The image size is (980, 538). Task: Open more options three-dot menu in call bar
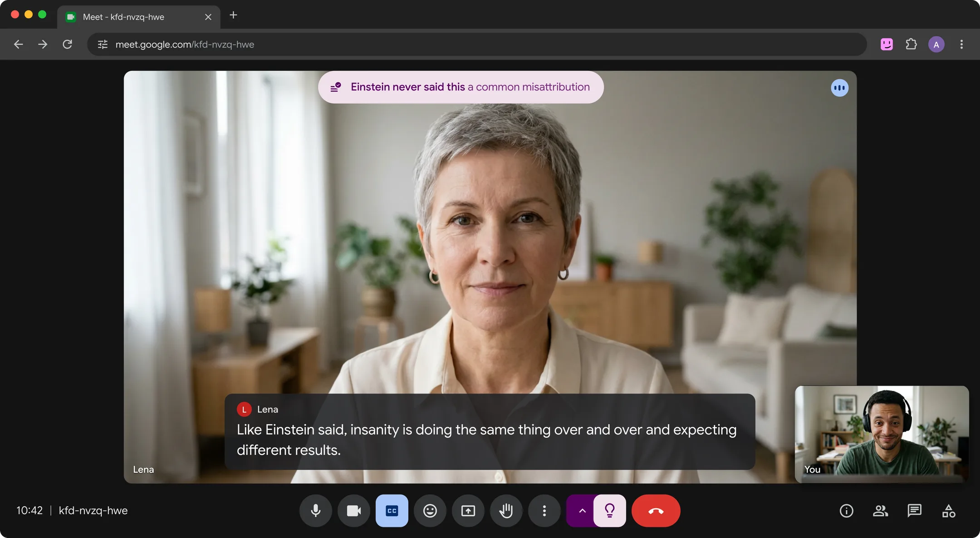point(544,511)
